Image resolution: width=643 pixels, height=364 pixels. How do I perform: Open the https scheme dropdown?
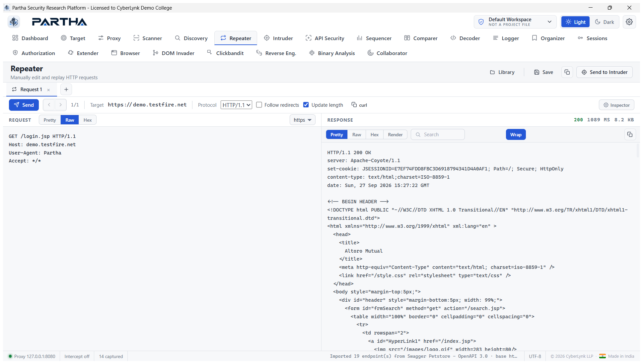pyautogui.click(x=302, y=120)
